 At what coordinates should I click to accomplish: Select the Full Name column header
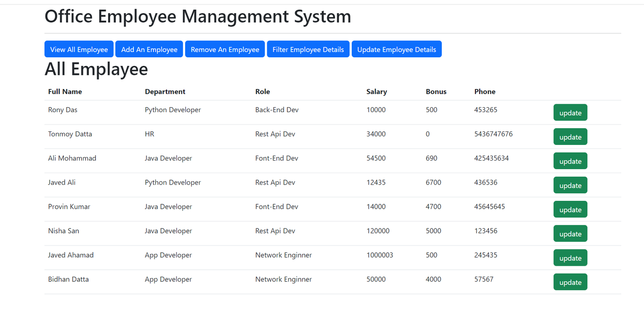tap(64, 92)
